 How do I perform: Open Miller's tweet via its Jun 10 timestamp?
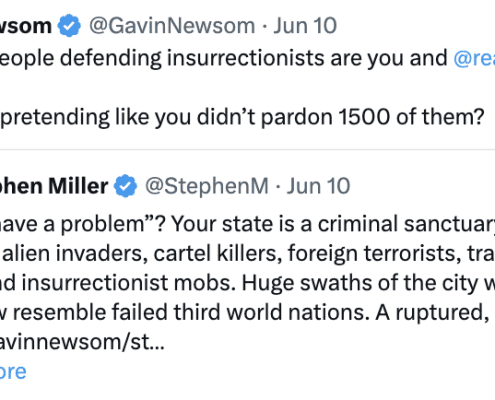click(319, 186)
